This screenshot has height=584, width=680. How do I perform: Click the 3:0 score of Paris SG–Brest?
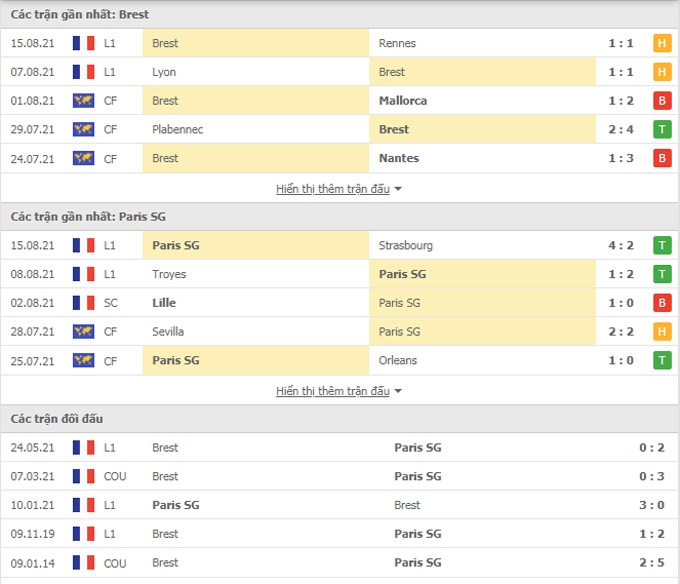651,505
